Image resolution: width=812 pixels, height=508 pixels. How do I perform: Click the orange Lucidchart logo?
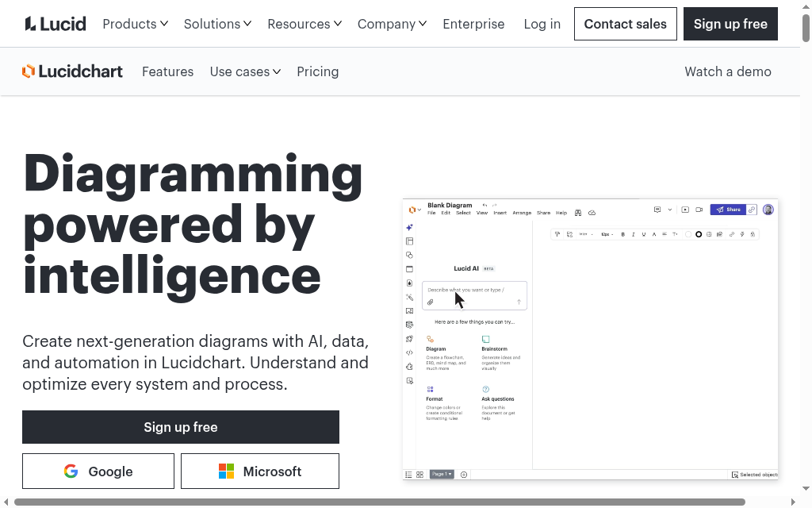pyautogui.click(x=72, y=71)
